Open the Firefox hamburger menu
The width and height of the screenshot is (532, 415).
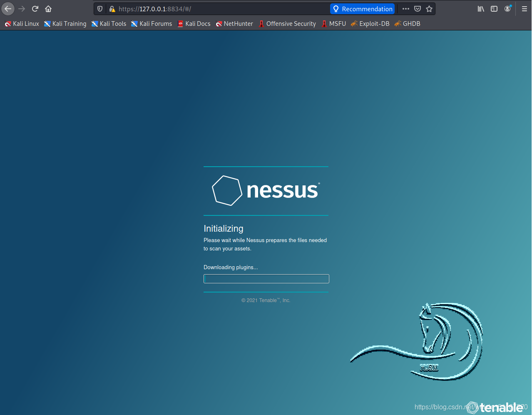pyautogui.click(x=525, y=9)
